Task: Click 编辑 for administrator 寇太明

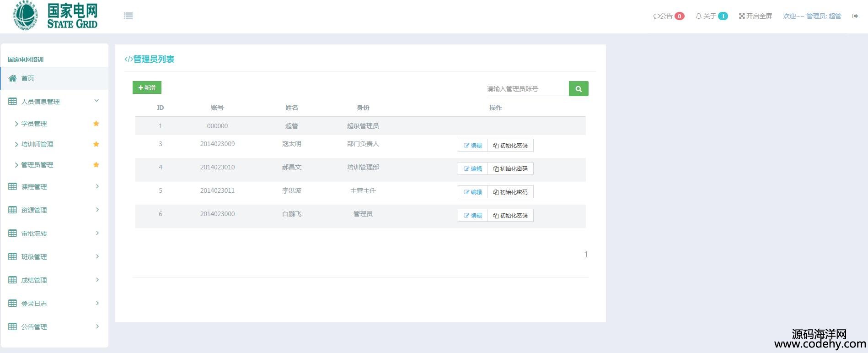Action: click(x=472, y=145)
